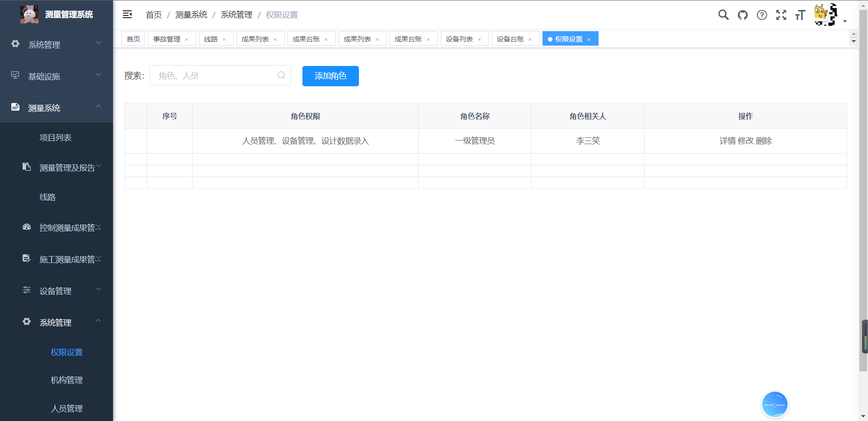Image resolution: width=868 pixels, height=421 pixels.
Task: Focus the 角色、人员 search field
Action: coord(220,75)
